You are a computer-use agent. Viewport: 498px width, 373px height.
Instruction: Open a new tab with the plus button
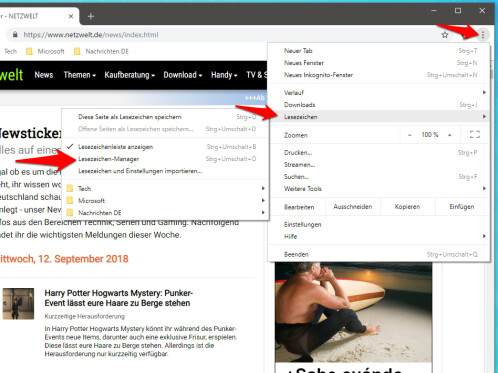(x=91, y=16)
